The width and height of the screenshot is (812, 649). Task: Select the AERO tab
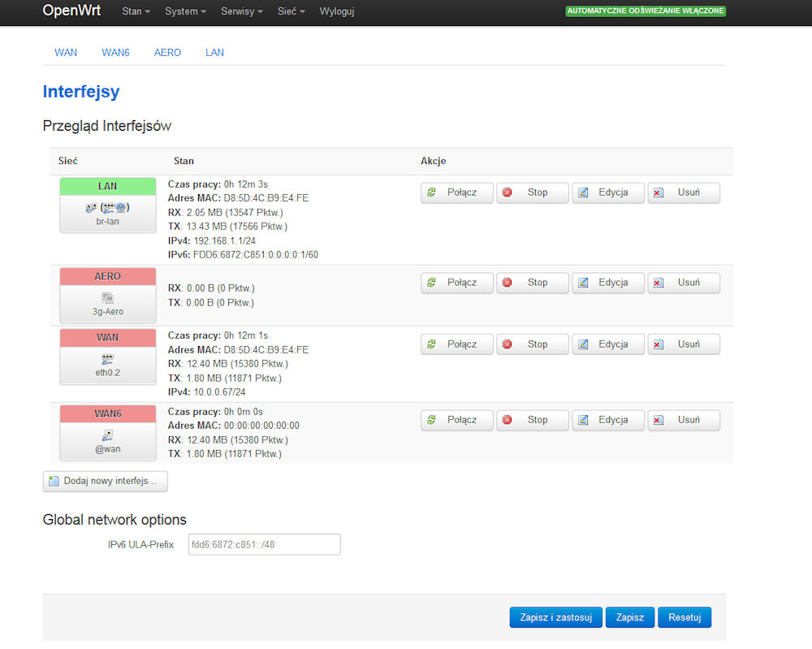click(167, 53)
